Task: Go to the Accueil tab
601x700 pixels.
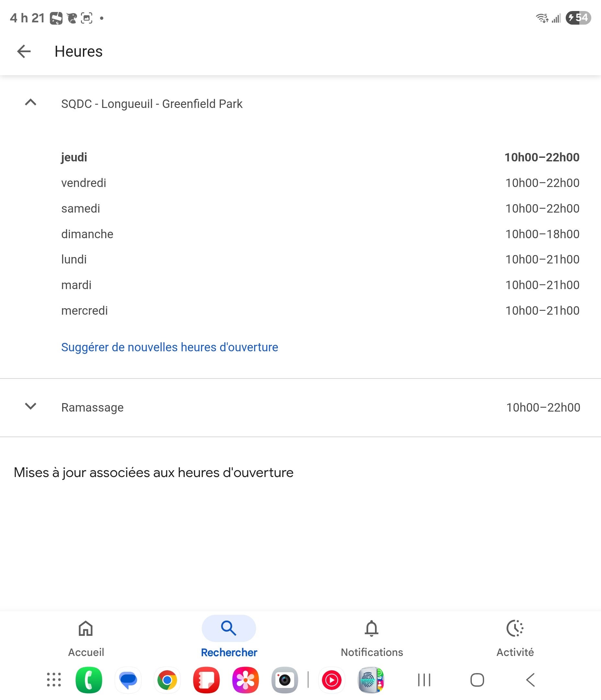Action: click(x=86, y=638)
